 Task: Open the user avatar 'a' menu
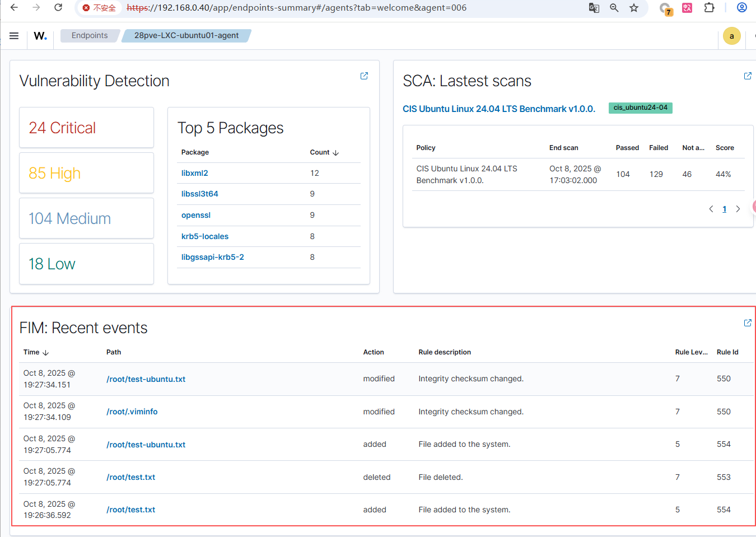click(x=731, y=36)
